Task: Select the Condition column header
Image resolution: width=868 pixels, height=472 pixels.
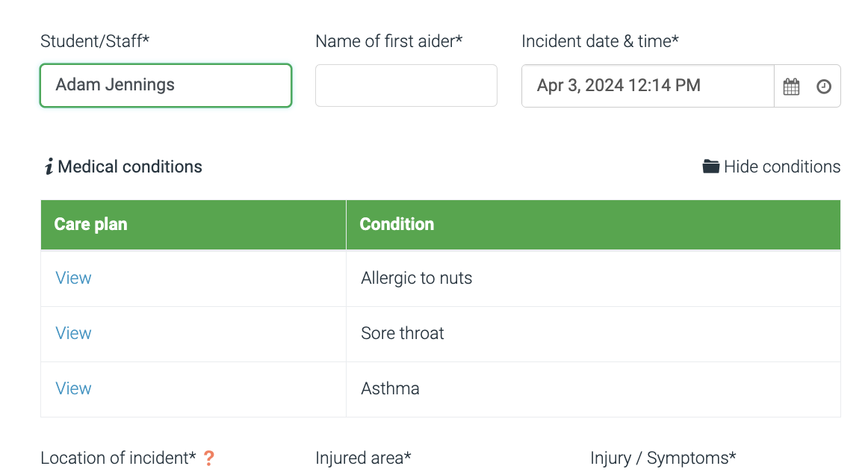Action: [x=397, y=224]
